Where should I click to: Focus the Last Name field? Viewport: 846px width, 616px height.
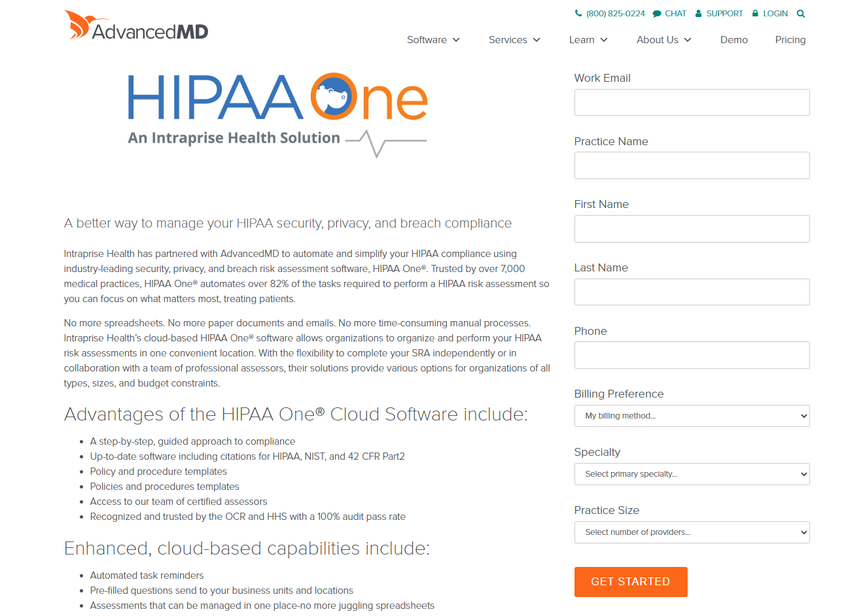coord(692,292)
